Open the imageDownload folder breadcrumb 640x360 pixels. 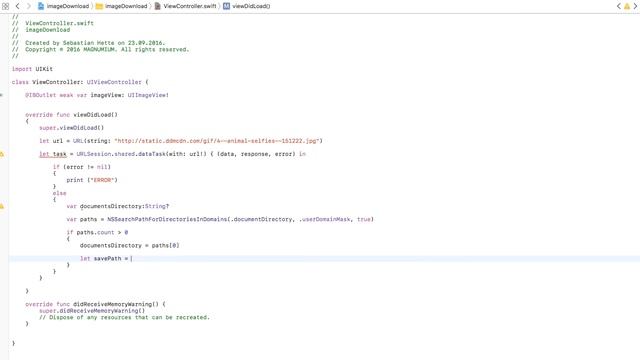click(121, 6)
